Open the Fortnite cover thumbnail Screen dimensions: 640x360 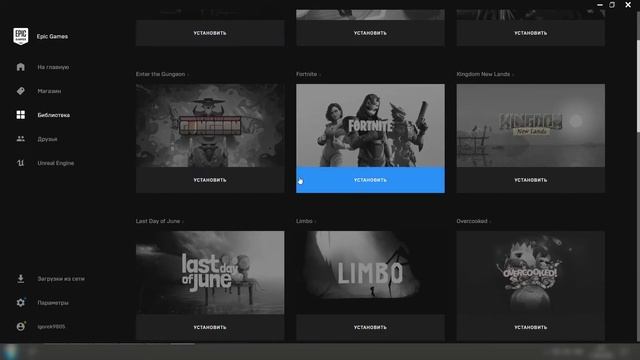click(370, 125)
